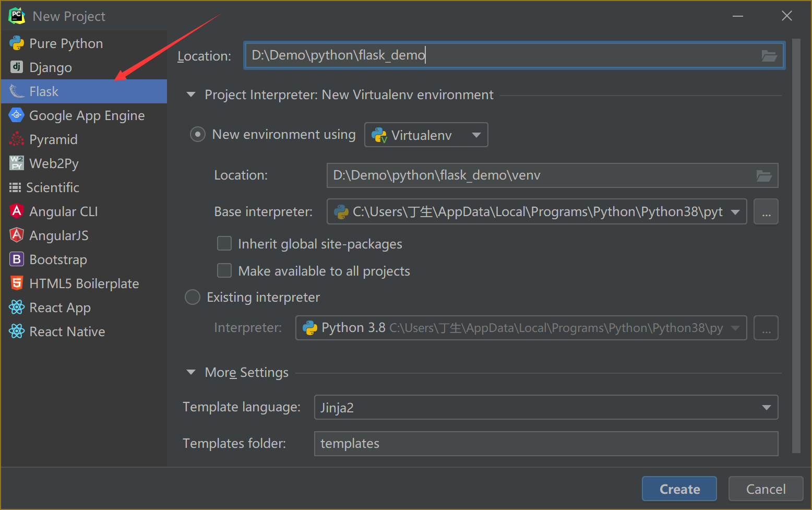Click the Cancel button
The height and width of the screenshot is (510, 812).
click(x=766, y=489)
